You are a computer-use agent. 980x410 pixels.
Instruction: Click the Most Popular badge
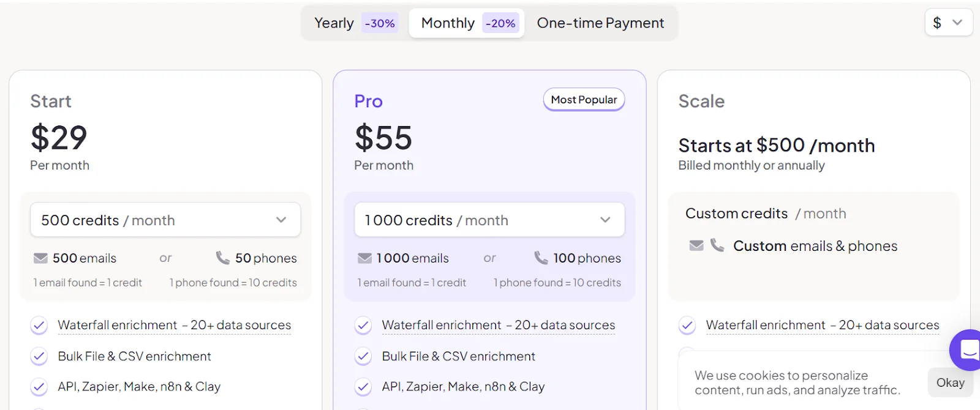pyautogui.click(x=584, y=100)
